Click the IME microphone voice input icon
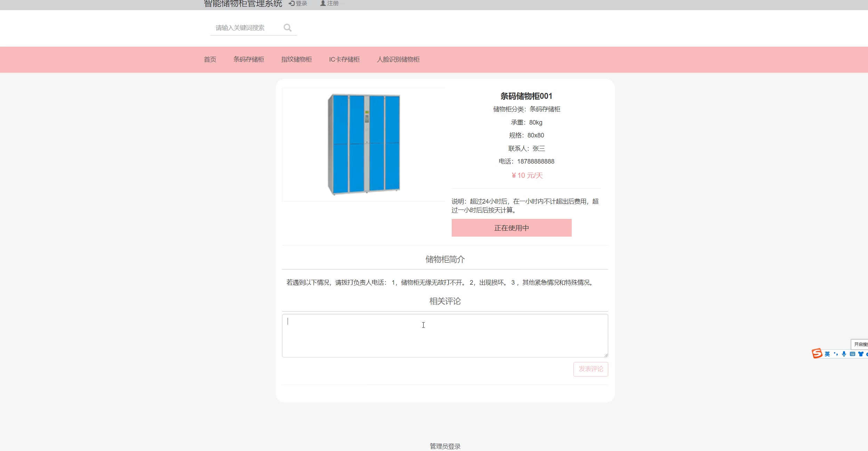 click(844, 354)
